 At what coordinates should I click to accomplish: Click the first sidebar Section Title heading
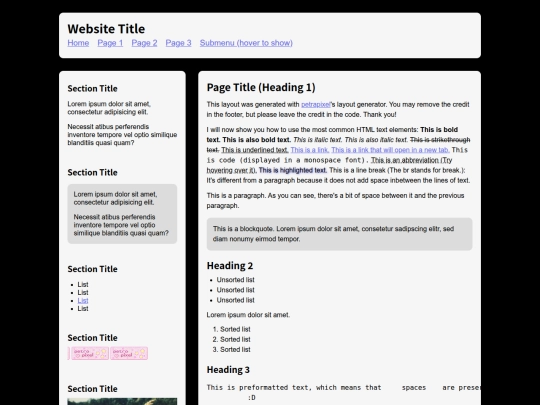(x=92, y=89)
